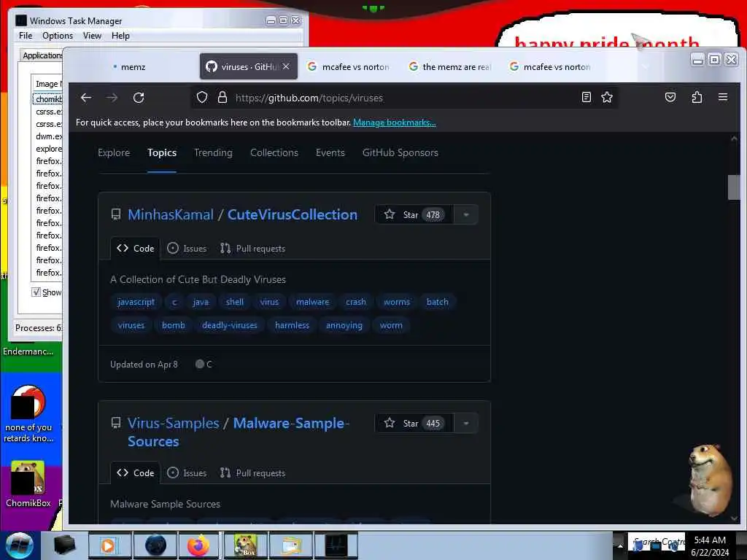Open the Explore navigation tab

click(114, 152)
